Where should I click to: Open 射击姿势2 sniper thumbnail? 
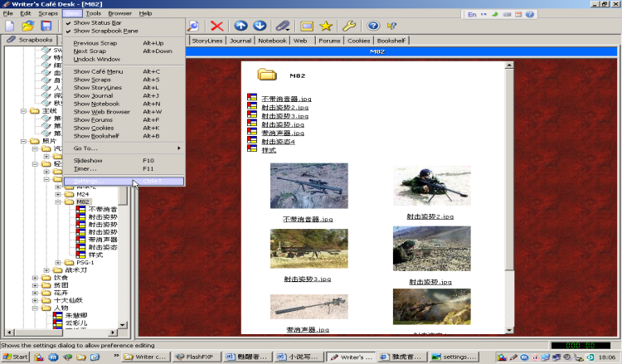click(x=432, y=186)
